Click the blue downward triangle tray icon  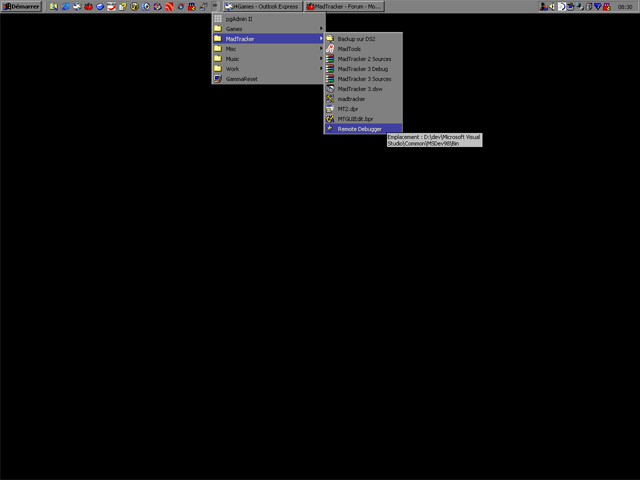(x=598, y=6)
